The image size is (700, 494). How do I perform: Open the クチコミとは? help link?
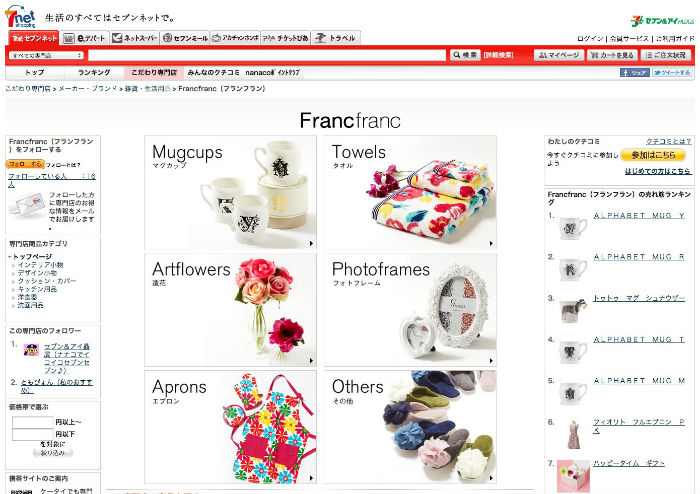pyautogui.click(x=668, y=141)
